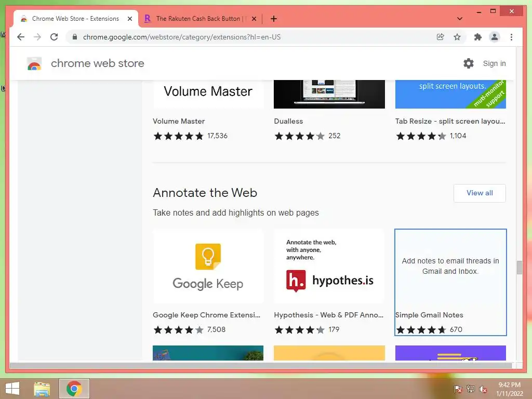532x399 pixels.
Task: Click the Dualless title text
Action: coord(288,121)
